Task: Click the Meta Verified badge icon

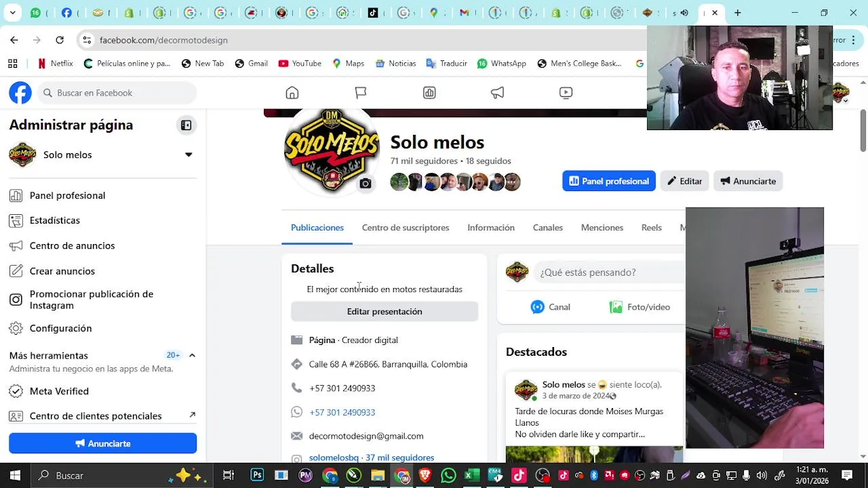Action: tap(16, 391)
